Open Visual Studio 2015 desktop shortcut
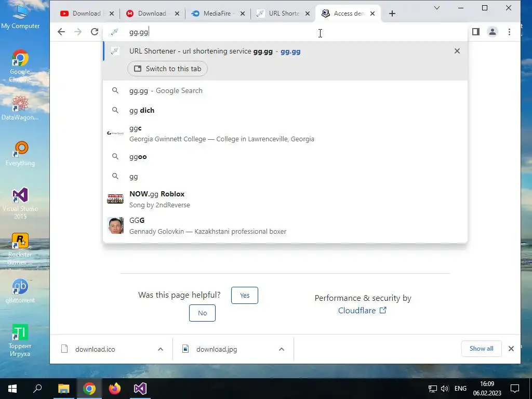This screenshot has width=532, height=399. pyautogui.click(x=20, y=203)
